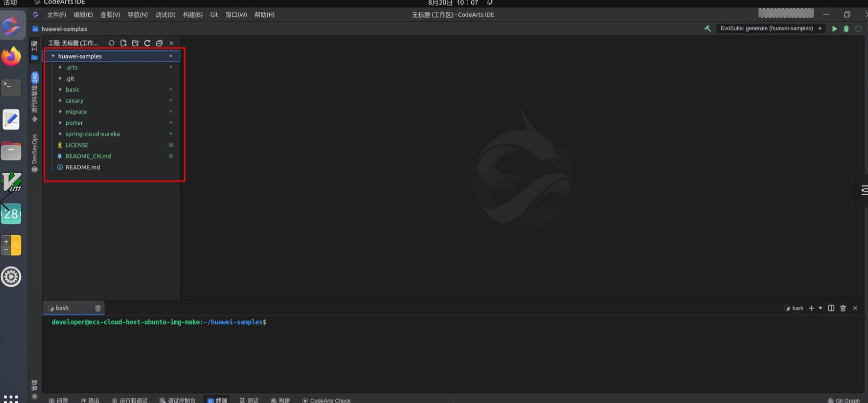Open the 查看(V) menu

click(110, 15)
